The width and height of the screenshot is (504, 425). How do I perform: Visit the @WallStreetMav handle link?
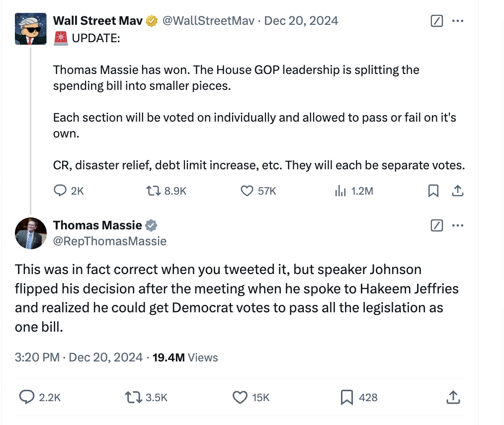(x=208, y=21)
